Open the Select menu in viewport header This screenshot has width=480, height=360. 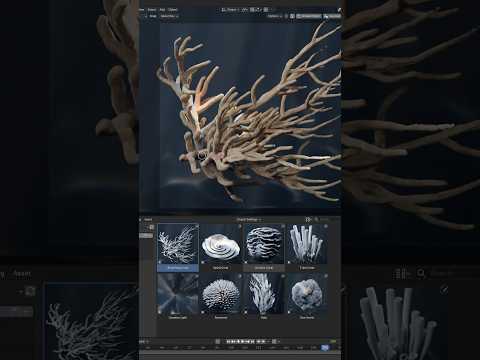coord(152,10)
